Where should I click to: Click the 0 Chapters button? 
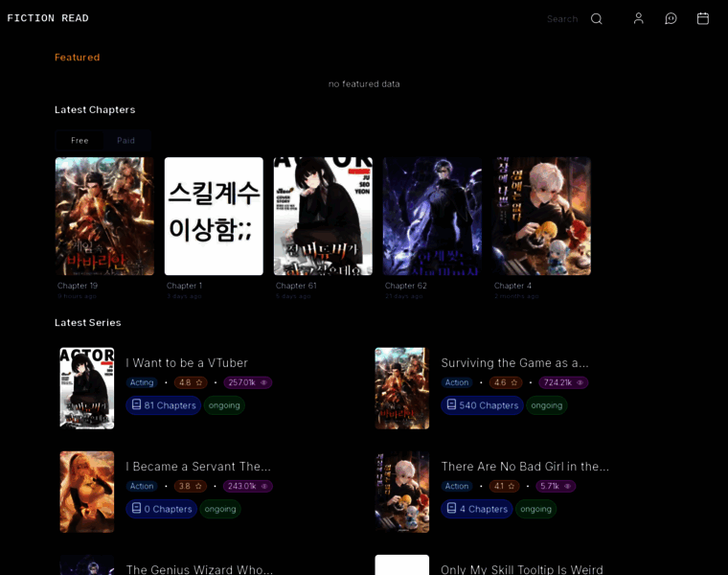click(161, 509)
